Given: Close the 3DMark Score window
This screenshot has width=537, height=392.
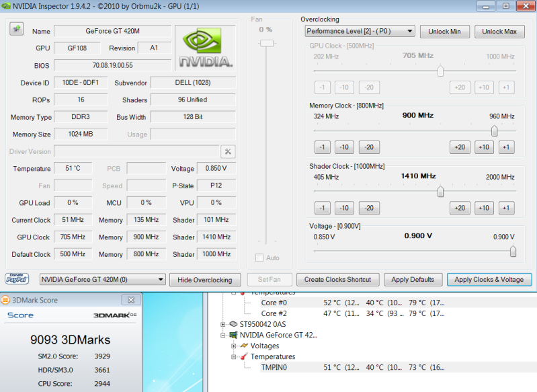Looking at the screenshot, I should 131,300.
